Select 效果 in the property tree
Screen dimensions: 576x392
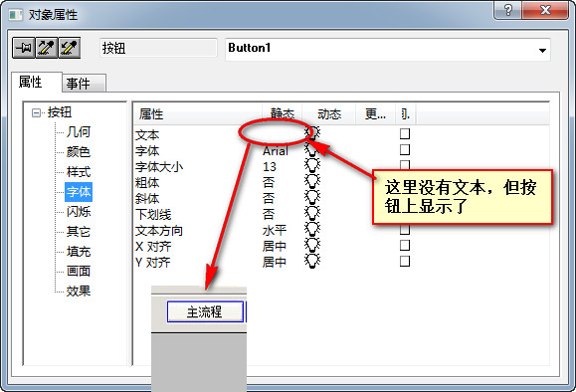pyautogui.click(x=79, y=291)
